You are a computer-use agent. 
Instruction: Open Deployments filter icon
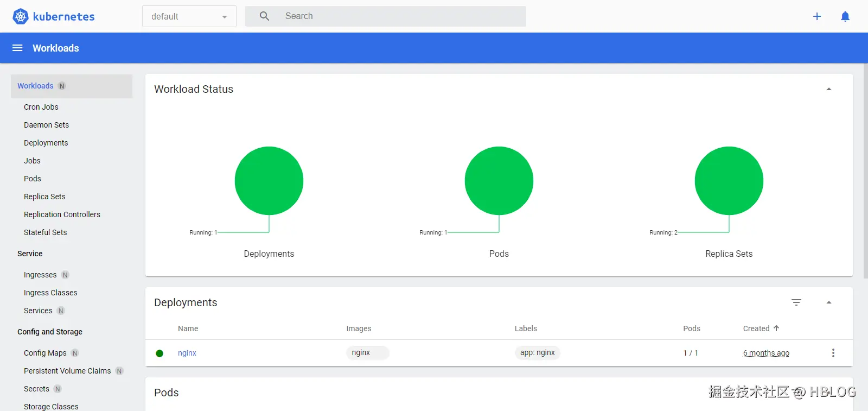[x=796, y=302]
